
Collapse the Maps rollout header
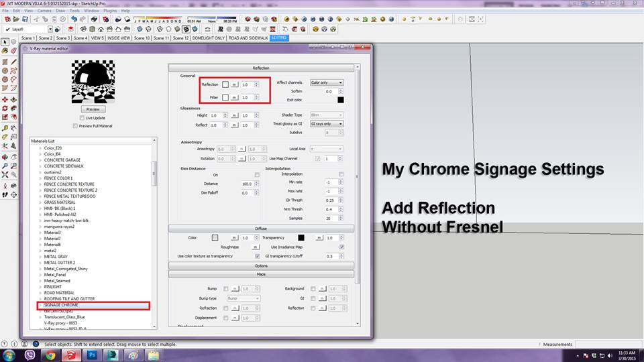[261, 274]
